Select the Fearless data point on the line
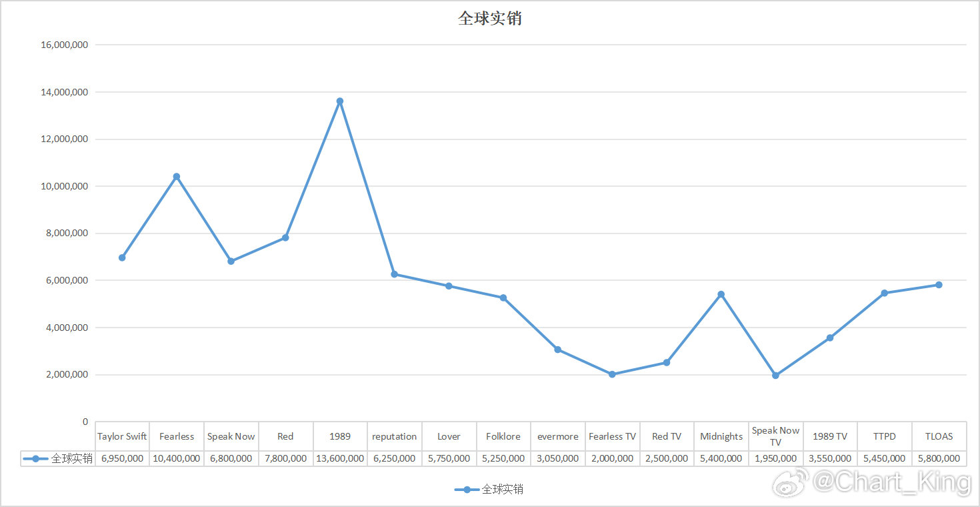The width and height of the screenshot is (980, 507). pos(177,177)
